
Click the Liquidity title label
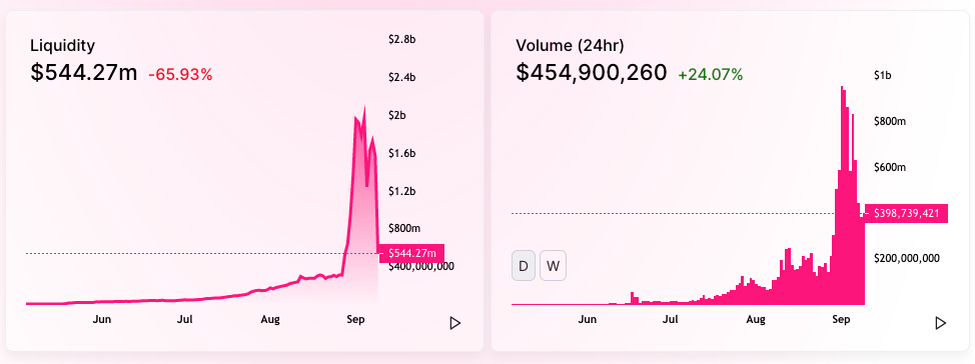[x=63, y=45]
